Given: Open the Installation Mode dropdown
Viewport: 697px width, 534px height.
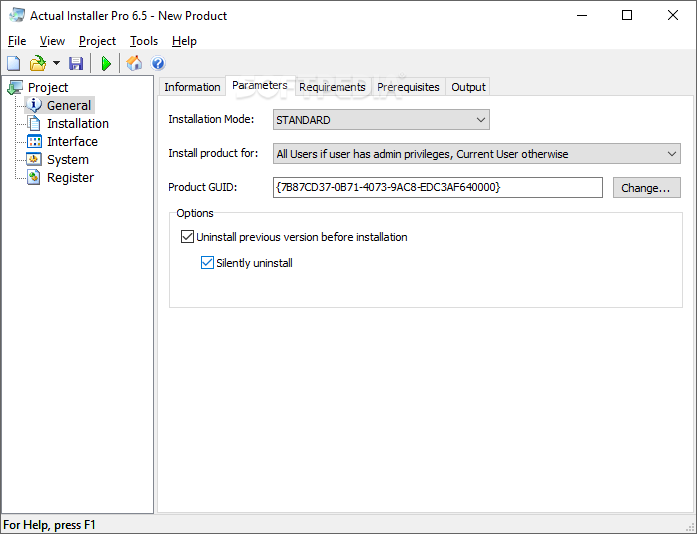Looking at the screenshot, I should pyautogui.click(x=381, y=120).
